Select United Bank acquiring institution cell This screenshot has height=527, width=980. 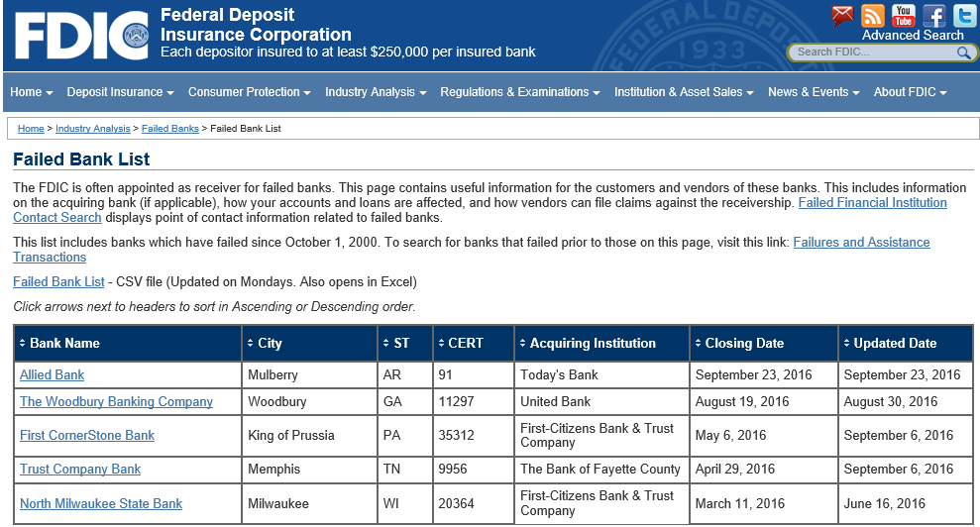(601, 402)
